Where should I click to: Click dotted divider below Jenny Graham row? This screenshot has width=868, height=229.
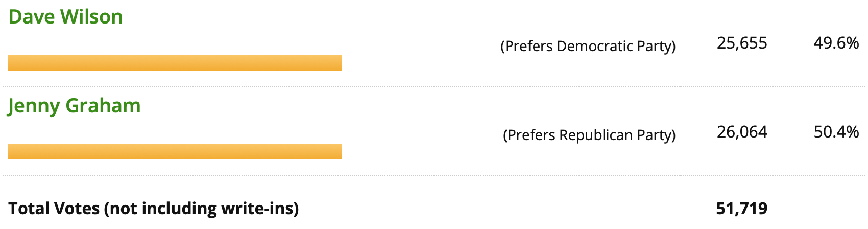pyautogui.click(x=434, y=175)
